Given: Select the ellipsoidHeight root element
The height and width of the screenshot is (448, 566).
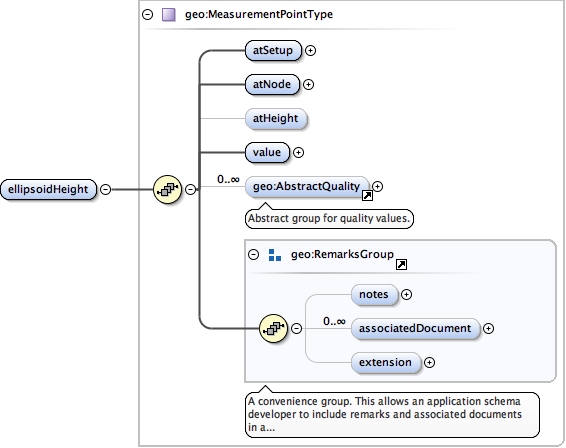Looking at the screenshot, I should pos(48,189).
